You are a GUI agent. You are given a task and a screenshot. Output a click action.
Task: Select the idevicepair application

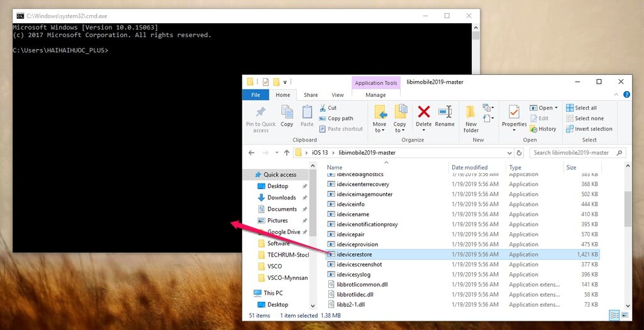coord(350,234)
